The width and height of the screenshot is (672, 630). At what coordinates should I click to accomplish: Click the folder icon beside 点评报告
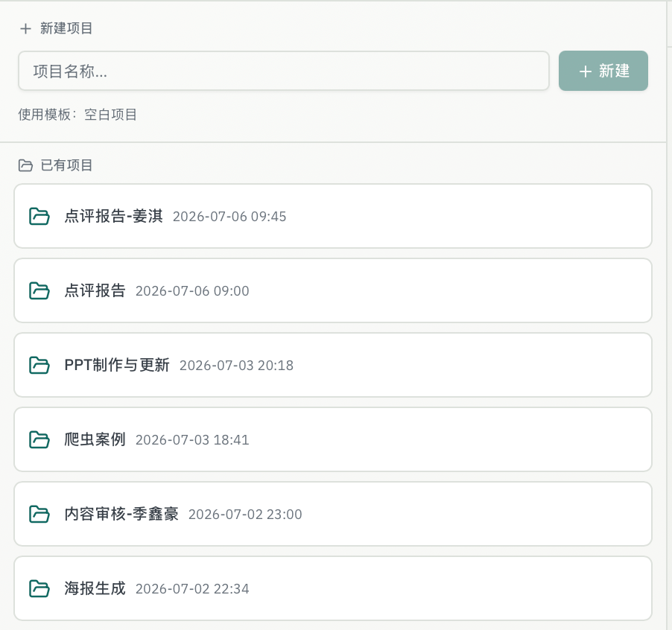coord(39,291)
